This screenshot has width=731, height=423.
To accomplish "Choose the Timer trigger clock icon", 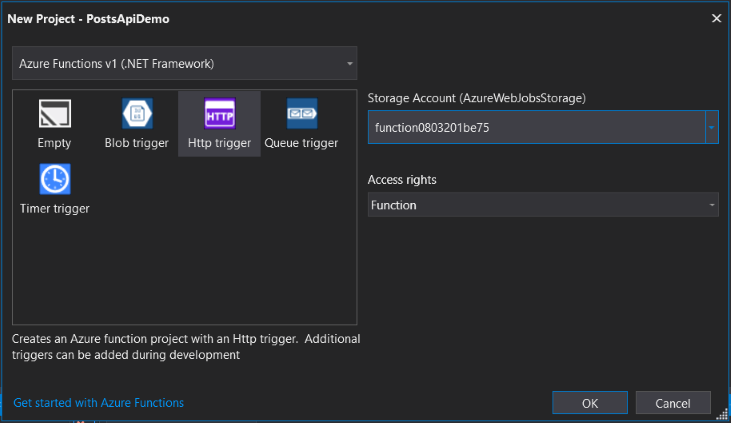I will coord(55,179).
